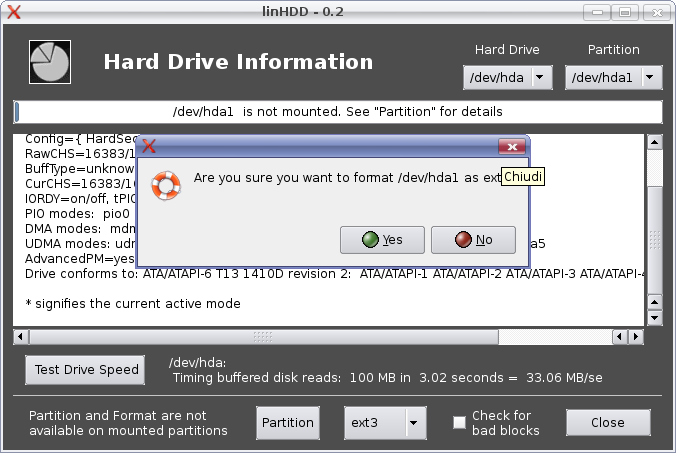Click the 'not mounted' status message field
The height and width of the screenshot is (453, 676).
pos(337,111)
